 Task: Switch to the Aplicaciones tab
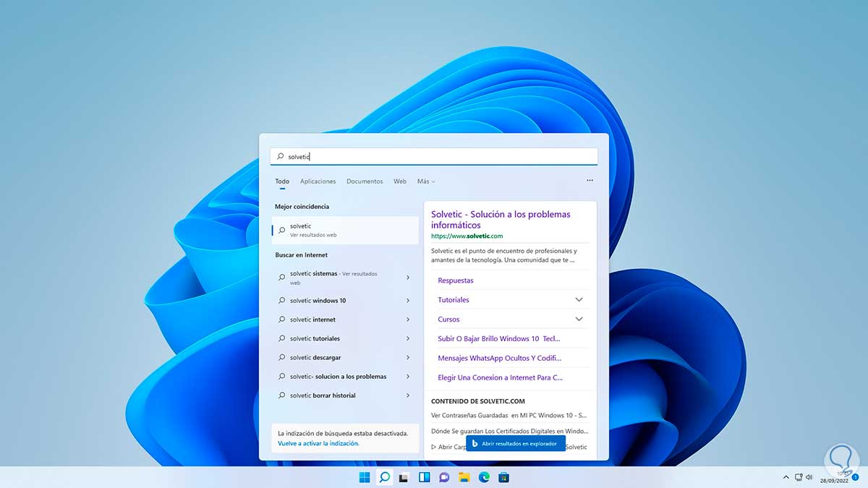(318, 181)
